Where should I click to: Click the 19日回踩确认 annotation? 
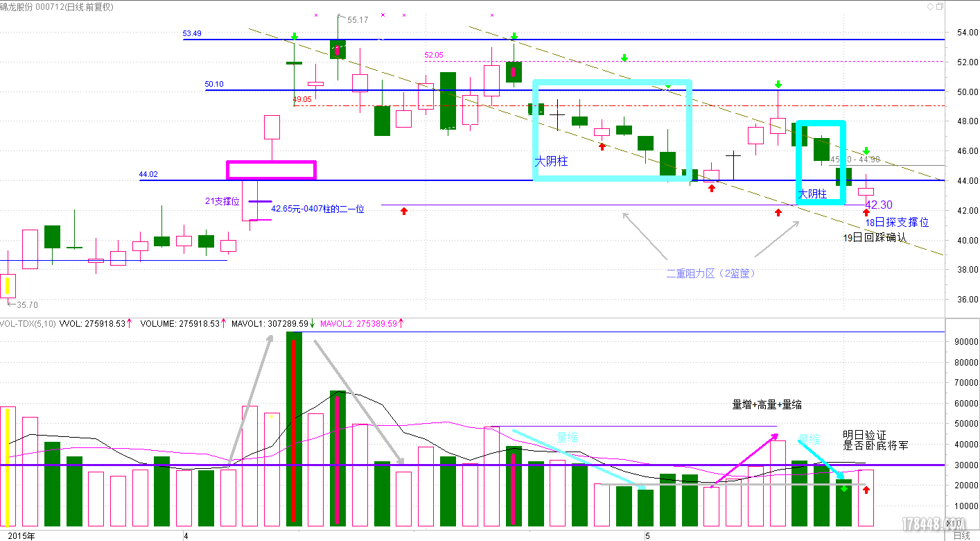coord(875,237)
